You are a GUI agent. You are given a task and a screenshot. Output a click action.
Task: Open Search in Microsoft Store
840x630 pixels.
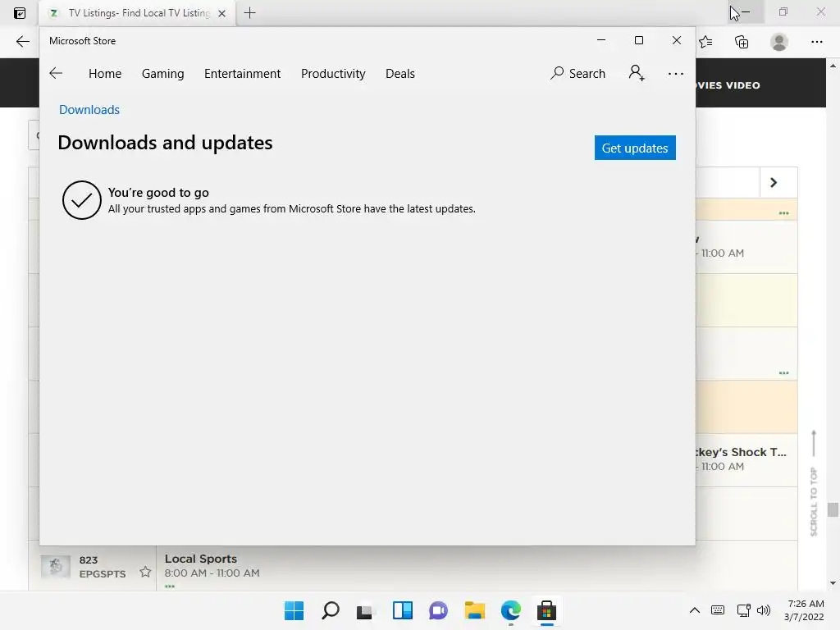pyautogui.click(x=578, y=73)
